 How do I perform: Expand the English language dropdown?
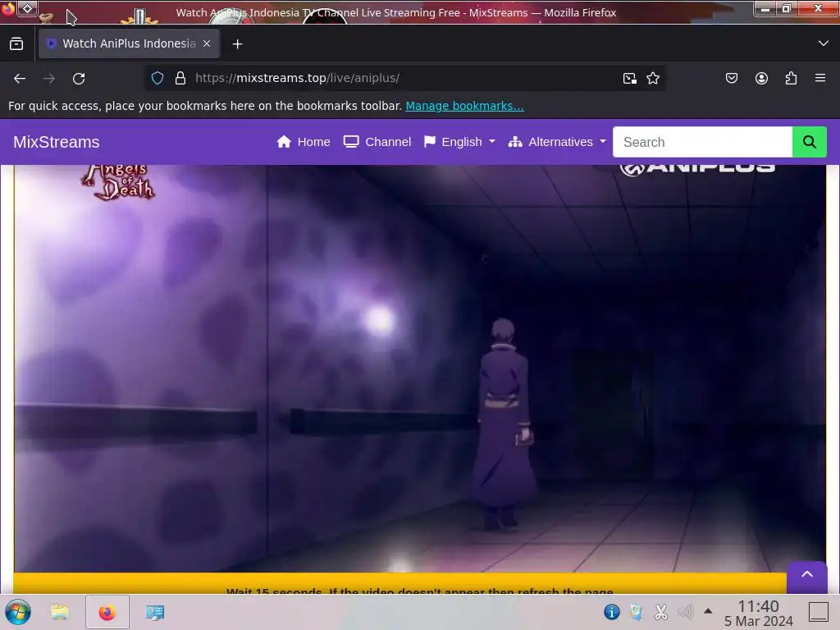459,142
